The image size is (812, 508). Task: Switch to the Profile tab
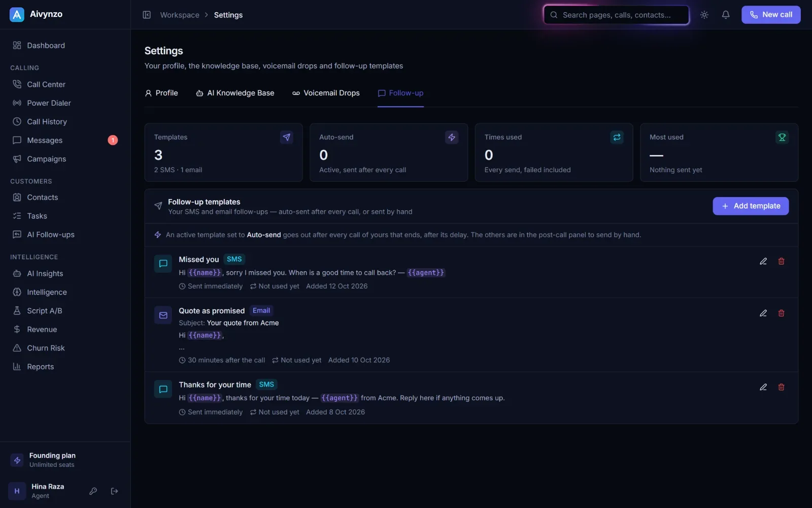pyautogui.click(x=161, y=93)
